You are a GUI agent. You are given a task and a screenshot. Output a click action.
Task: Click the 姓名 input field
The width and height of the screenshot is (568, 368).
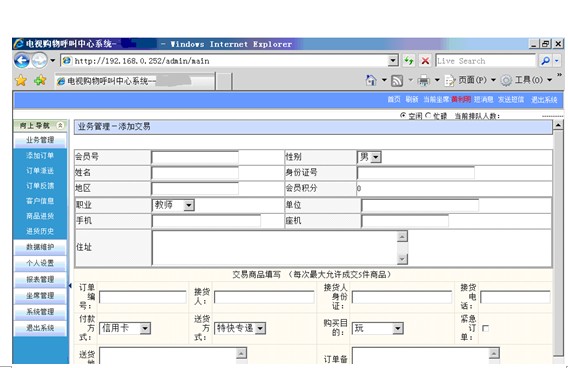pos(195,173)
